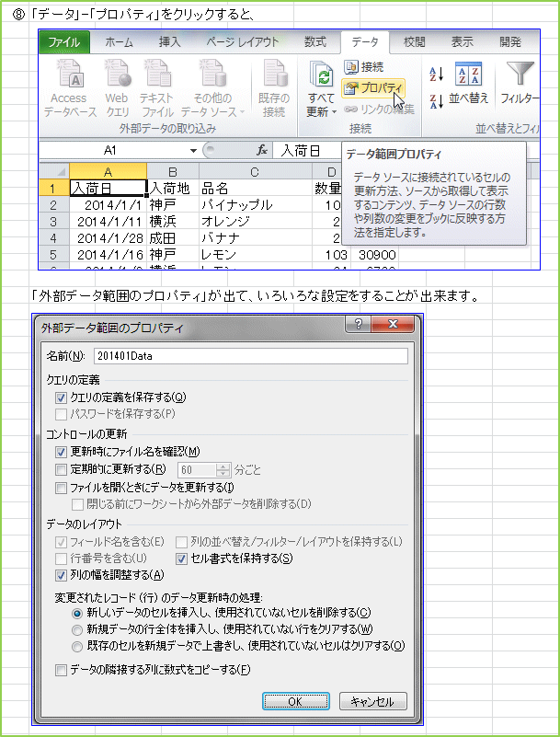Click the Refresh All icon

pyautogui.click(x=321, y=75)
